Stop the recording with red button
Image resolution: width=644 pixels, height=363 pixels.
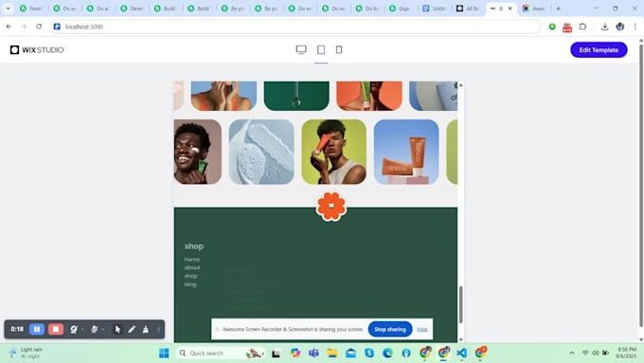pos(56,329)
